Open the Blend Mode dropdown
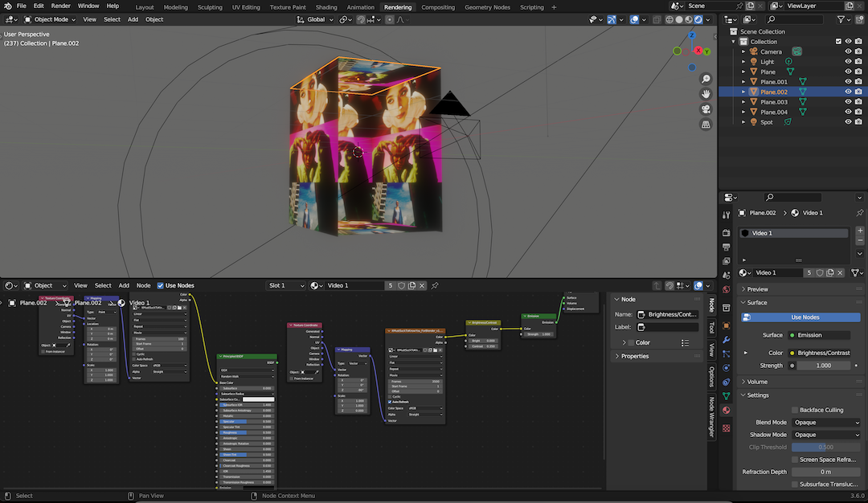 click(x=825, y=423)
